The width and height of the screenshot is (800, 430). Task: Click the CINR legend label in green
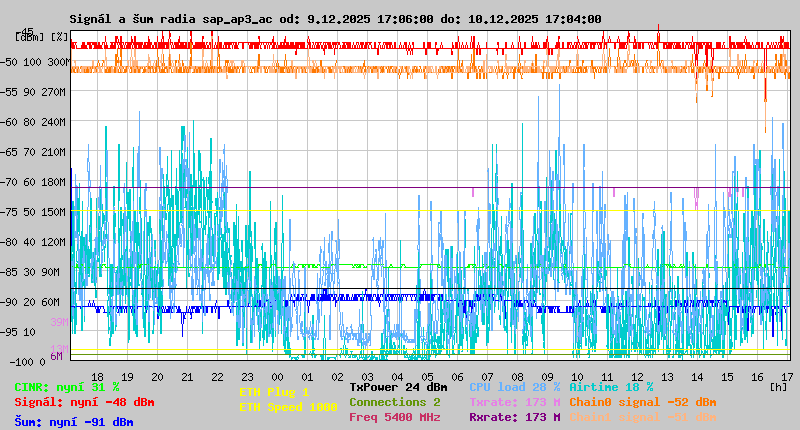tap(67, 387)
